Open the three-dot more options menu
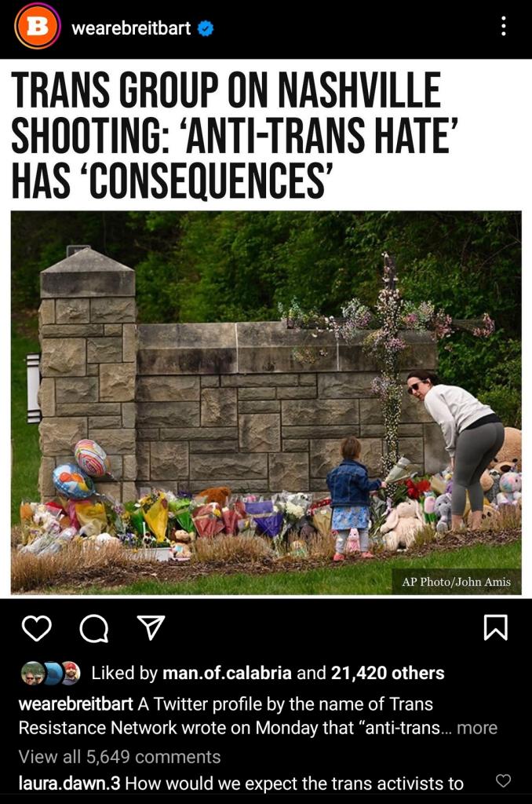This screenshot has height=804, width=532. [504, 26]
